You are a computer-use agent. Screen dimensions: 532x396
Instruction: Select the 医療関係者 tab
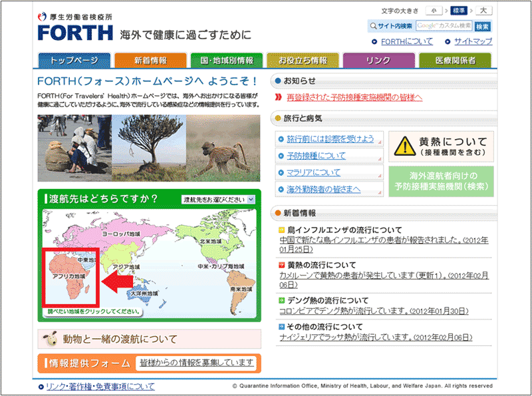tap(455, 61)
